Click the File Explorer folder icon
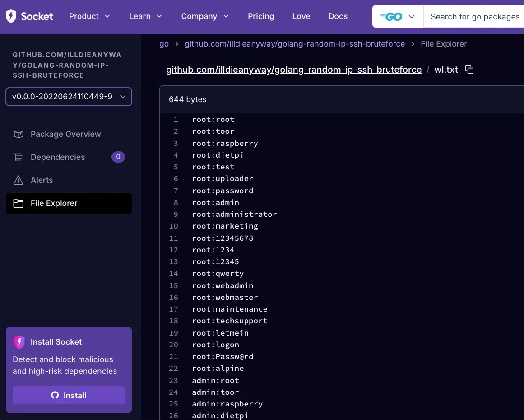The image size is (524, 420). pyautogui.click(x=18, y=203)
